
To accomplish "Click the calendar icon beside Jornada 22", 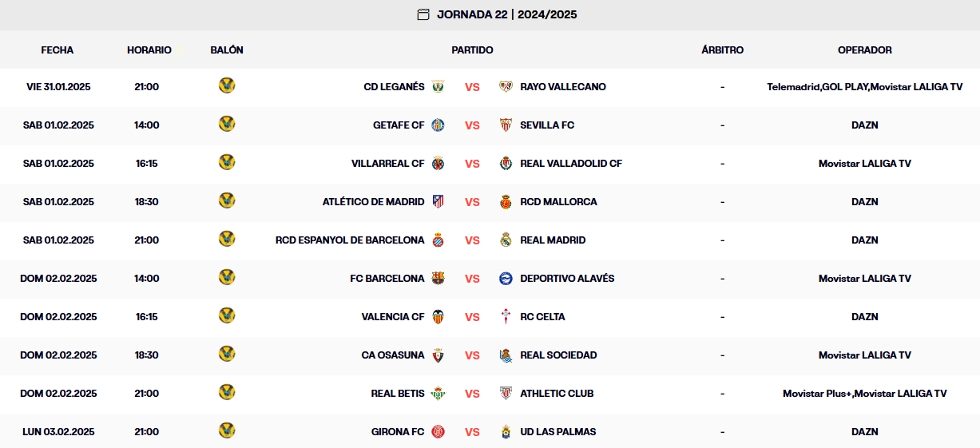I will pos(423,14).
